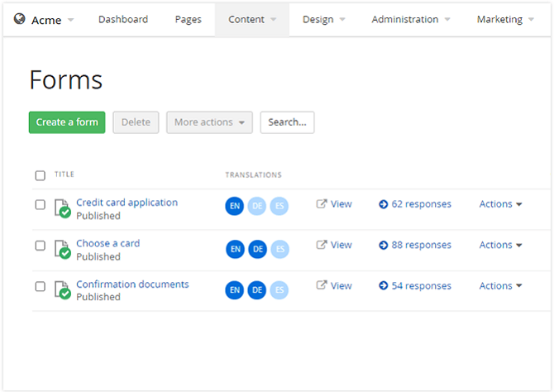Expand the Acme site switcher dropdown

coord(70,20)
